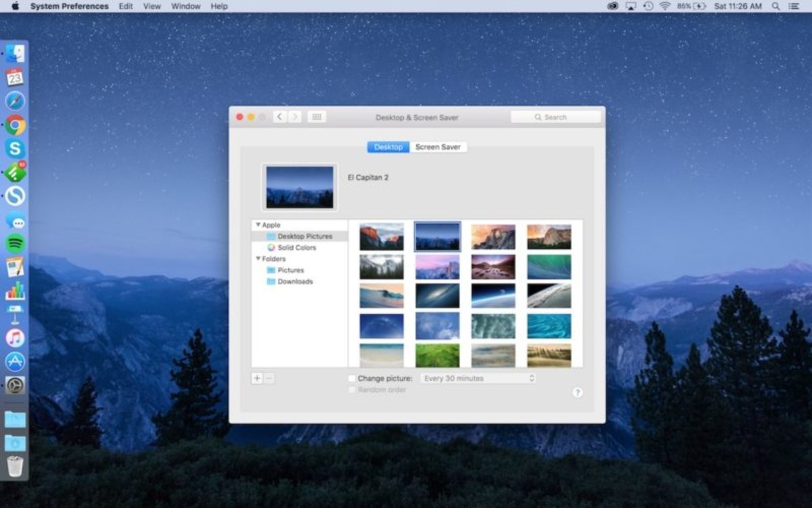Open Spotlight search in menu bar
812x508 pixels.
point(775,6)
